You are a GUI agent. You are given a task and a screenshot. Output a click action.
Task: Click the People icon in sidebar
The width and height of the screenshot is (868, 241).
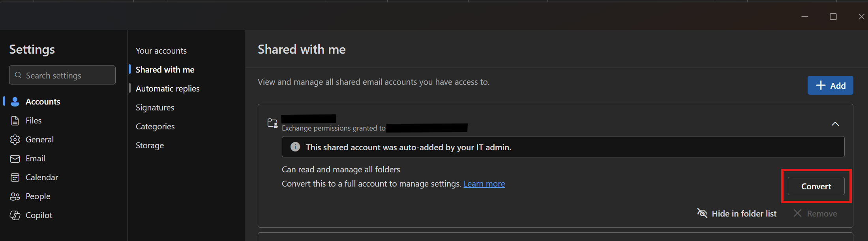15,196
